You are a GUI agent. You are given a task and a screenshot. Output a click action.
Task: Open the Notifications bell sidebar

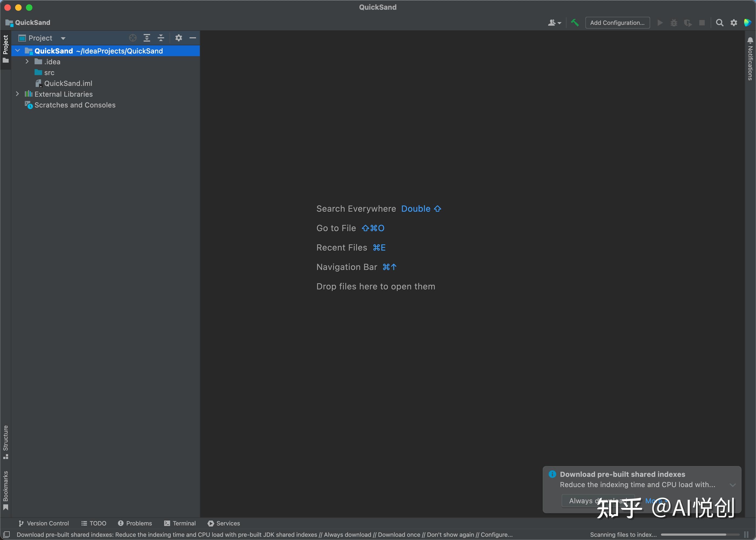click(x=750, y=59)
